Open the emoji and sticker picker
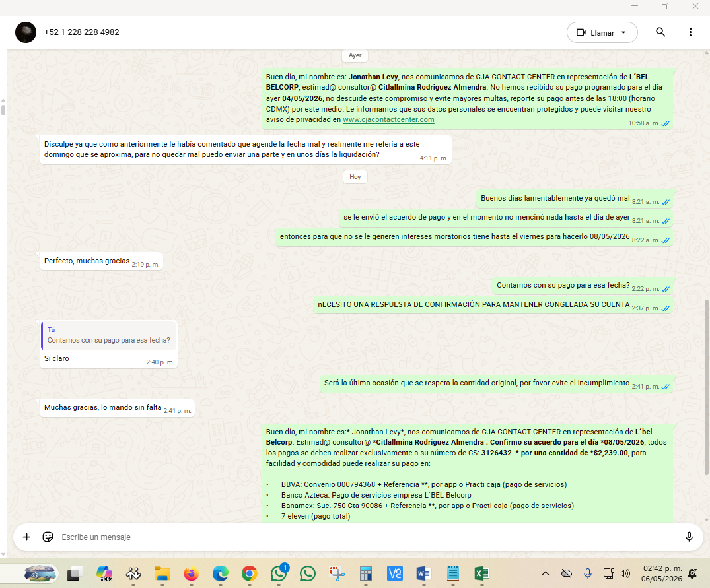 (x=48, y=537)
